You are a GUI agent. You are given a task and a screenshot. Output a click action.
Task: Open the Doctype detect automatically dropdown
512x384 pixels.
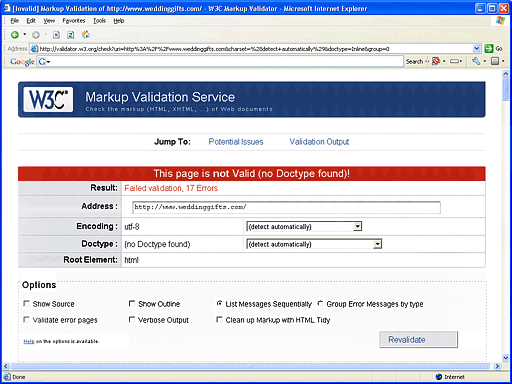tap(314, 244)
